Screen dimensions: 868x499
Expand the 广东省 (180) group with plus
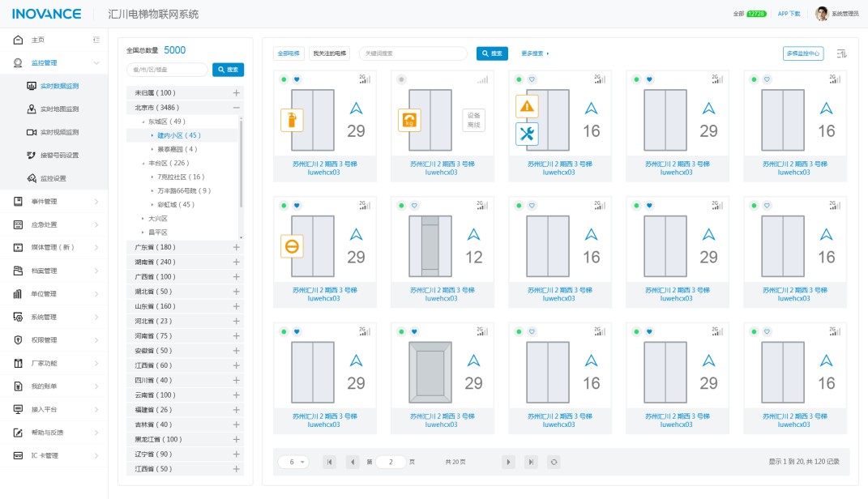click(x=237, y=247)
